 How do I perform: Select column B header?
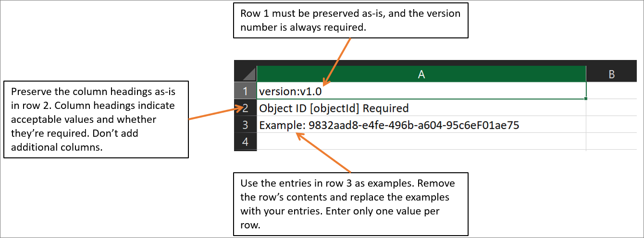[611, 73]
